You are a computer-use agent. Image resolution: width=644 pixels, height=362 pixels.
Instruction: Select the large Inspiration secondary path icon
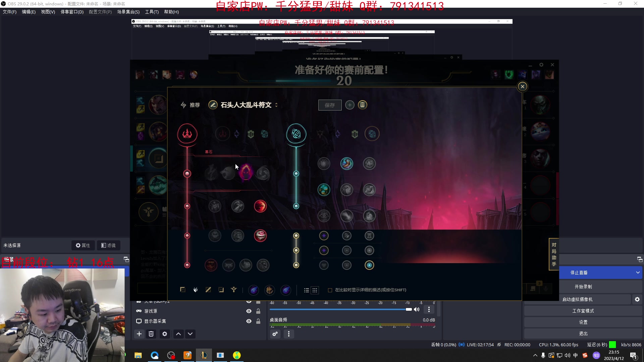(x=296, y=134)
